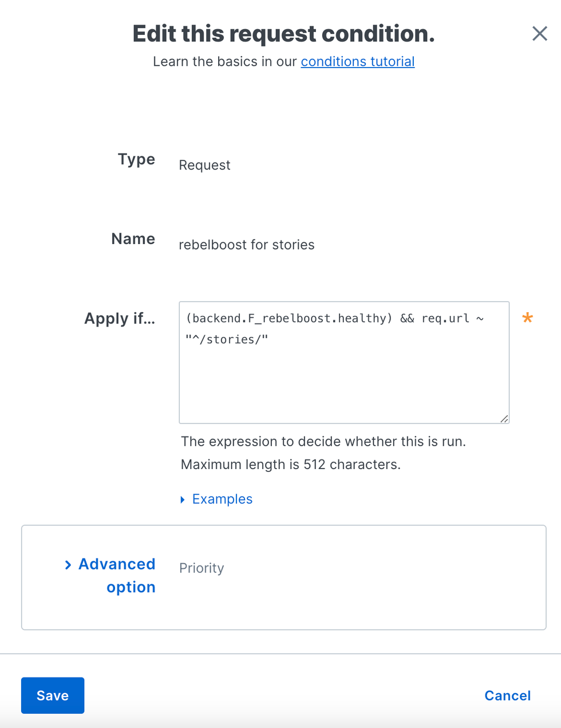561x728 pixels.
Task: Close the edit request condition dialog
Action: 539,33
